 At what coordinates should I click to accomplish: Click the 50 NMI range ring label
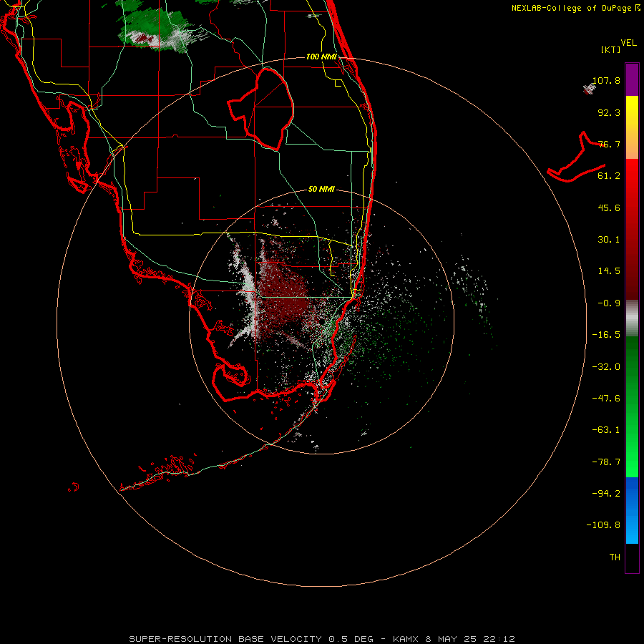coord(321,190)
